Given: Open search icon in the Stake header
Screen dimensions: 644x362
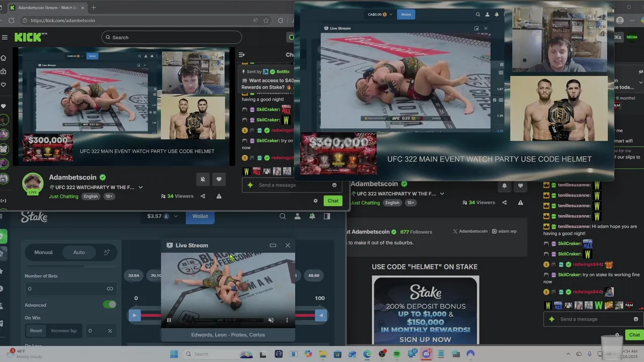Looking at the screenshot, I should 283,216.
